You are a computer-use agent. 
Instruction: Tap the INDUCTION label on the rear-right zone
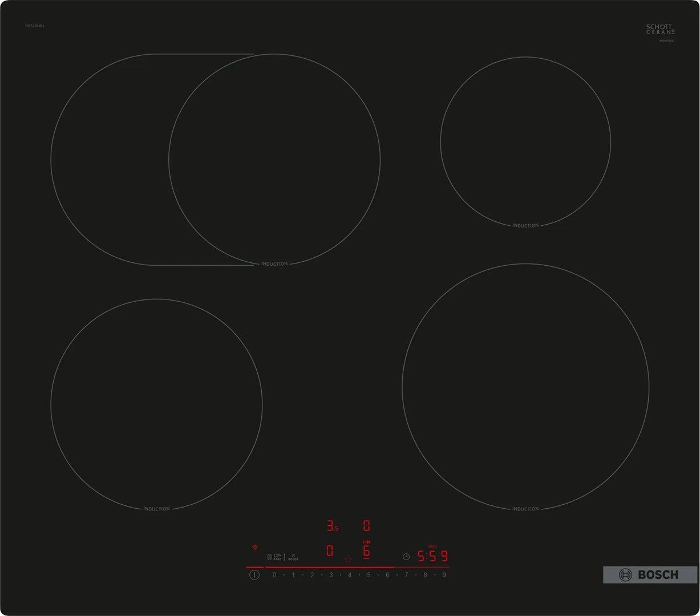pos(525,225)
